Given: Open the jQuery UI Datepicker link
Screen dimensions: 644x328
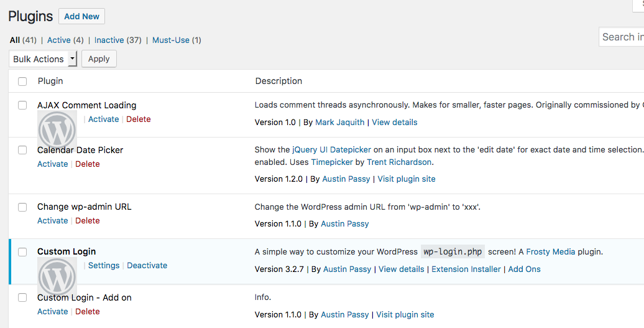Looking at the screenshot, I should coord(331,149).
